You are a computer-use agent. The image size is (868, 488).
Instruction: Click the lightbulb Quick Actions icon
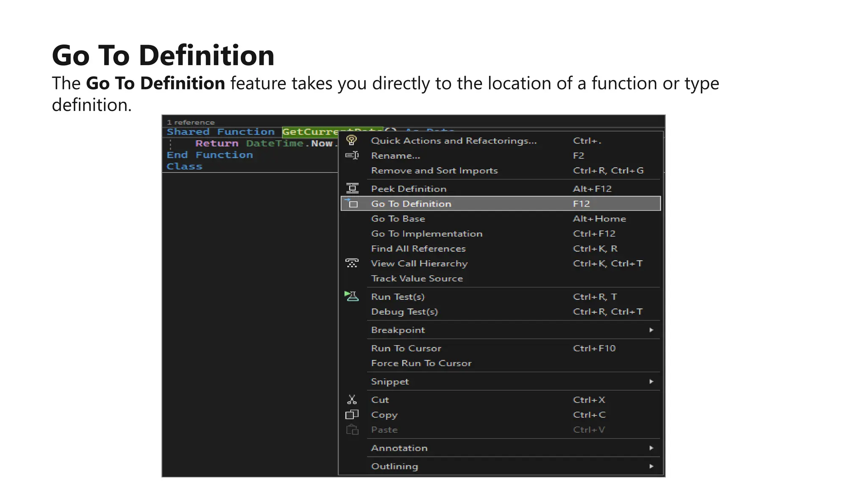click(351, 140)
